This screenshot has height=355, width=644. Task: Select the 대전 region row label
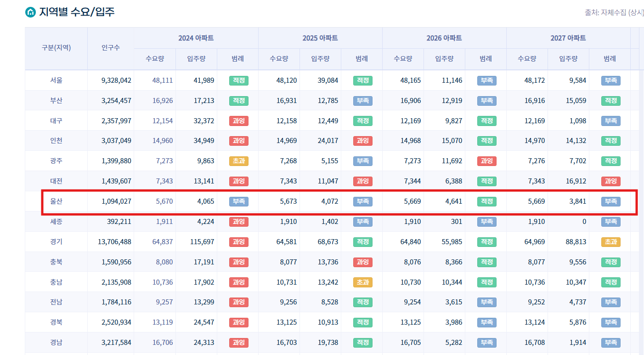tap(56, 181)
